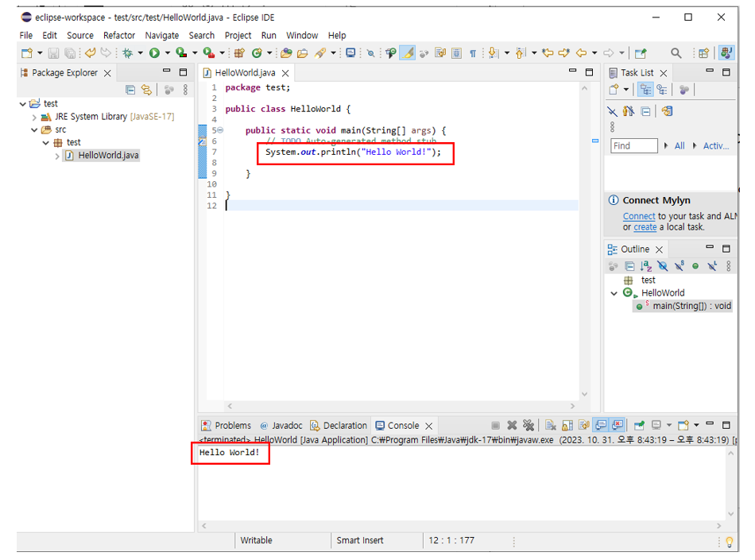The width and height of the screenshot is (755, 560).
Task: Open the New wizard dropdown arrow
Action: click(40, 53)
